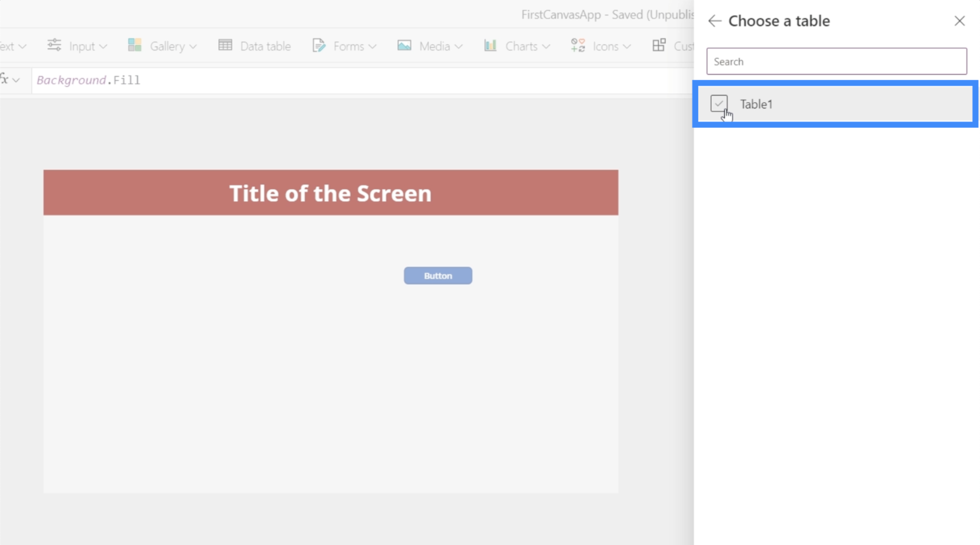Click the Search field in Choose a table
The height and width of the screenshot is (545, 980).
836,61
